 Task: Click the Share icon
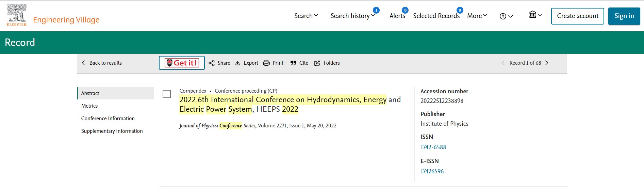tap(212, 63)
